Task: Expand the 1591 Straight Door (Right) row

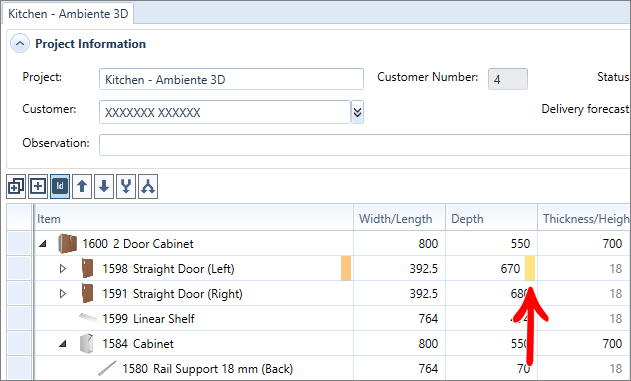Action: tap(62, 294)
